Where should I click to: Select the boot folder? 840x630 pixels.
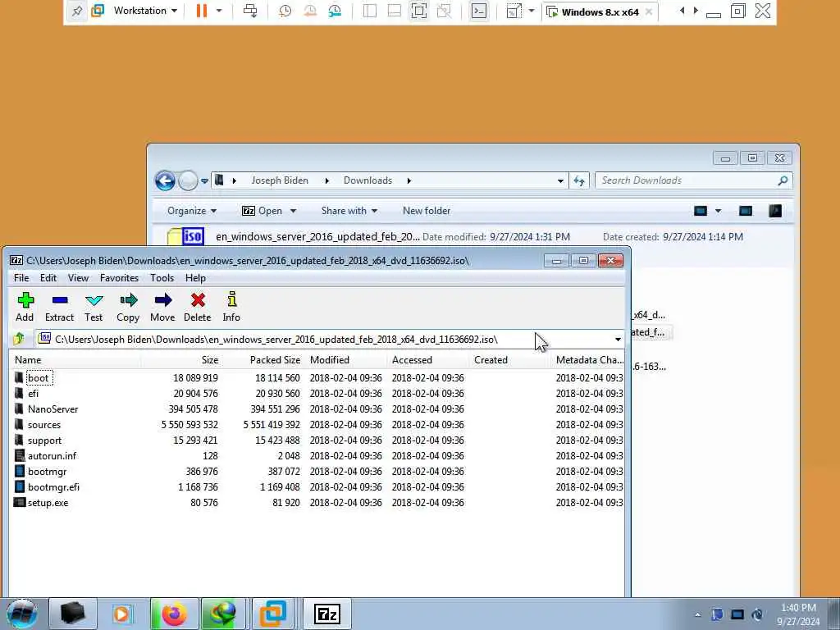pos(38,378)
